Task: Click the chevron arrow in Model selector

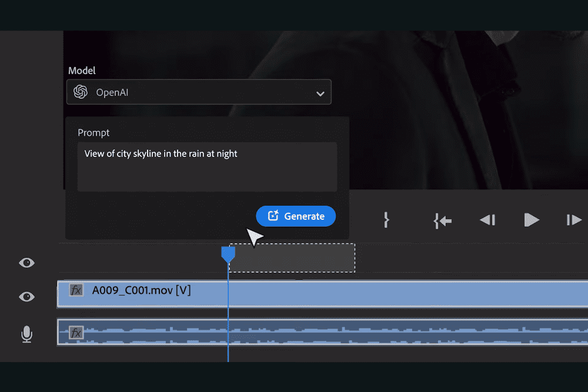Action: (x=320, y=93)
